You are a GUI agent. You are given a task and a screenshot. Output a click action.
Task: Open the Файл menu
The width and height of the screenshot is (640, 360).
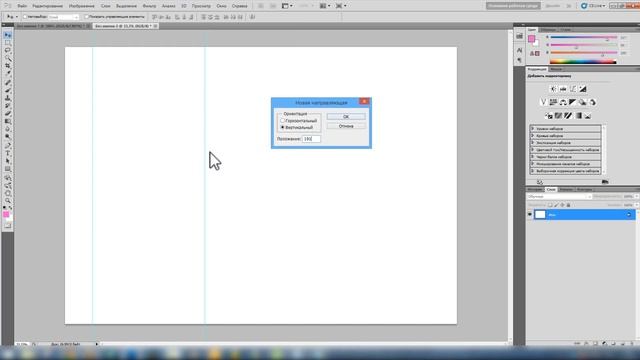pos(22,6)
